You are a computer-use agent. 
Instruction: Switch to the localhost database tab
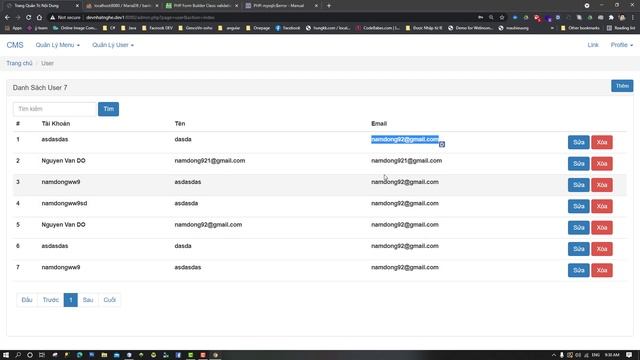(122, 6)
